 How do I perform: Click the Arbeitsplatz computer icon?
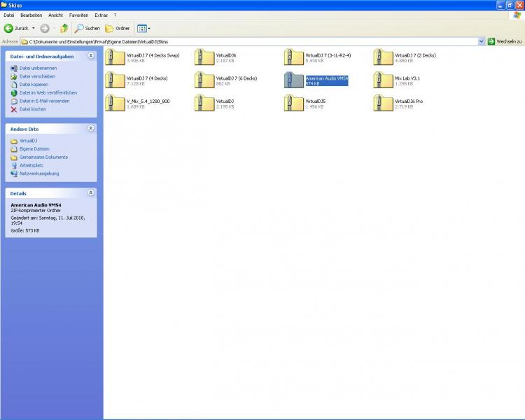tap(14, 165)
